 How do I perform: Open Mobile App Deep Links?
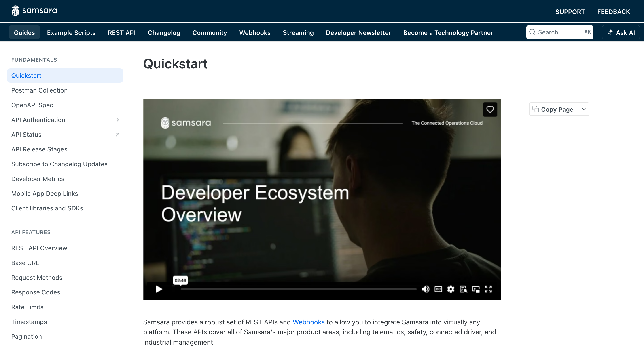coord(65,194)
